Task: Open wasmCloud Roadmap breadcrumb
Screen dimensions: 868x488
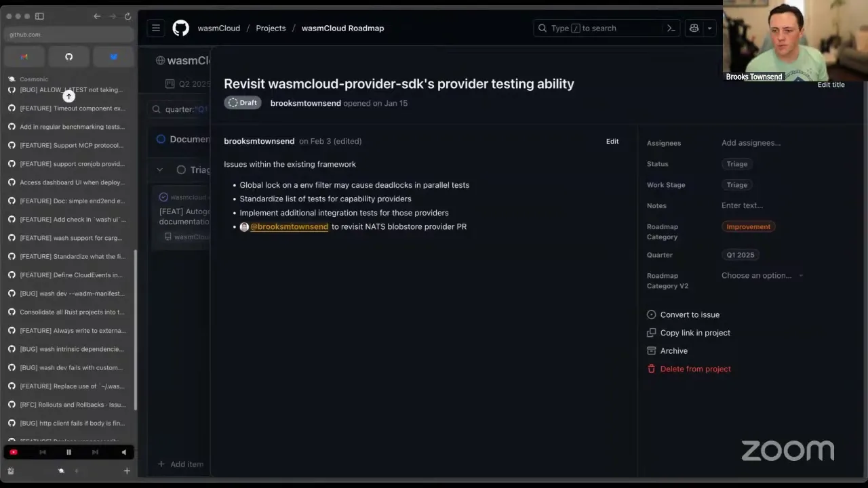Action: pyautogui.click(x=342, y=28)
